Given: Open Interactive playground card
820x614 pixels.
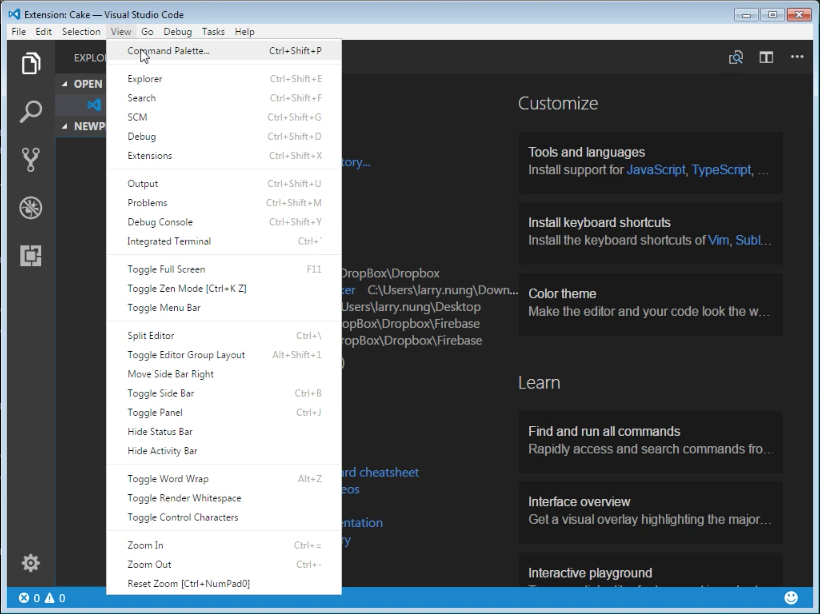Looking at the screenshot, I should pos(651,570).
